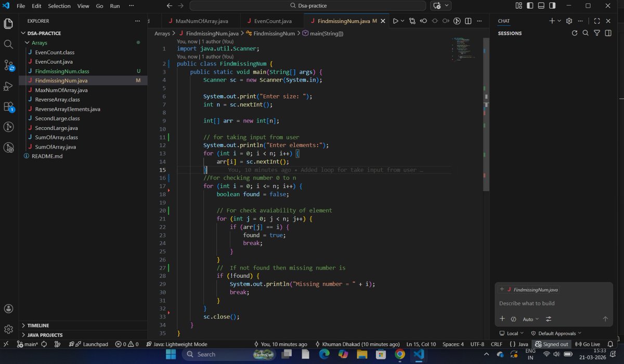Close the FindmissingNum.java tab
Image resolution: width=624 pixels, height=364 pixels.
pyautogui.click(x=383, y=21)
